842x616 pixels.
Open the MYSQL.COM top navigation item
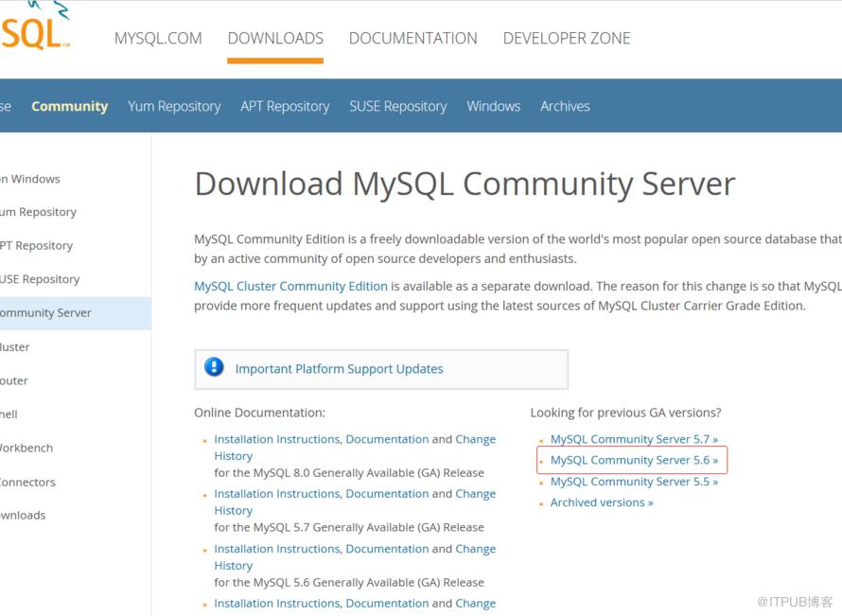coord(158,38)
